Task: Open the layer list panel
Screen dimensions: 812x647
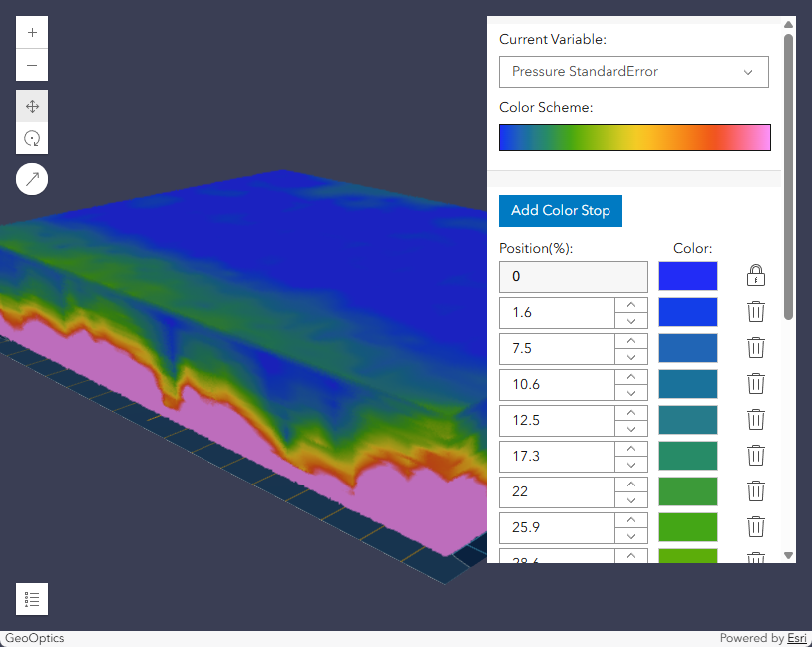Action: point(31,599)
